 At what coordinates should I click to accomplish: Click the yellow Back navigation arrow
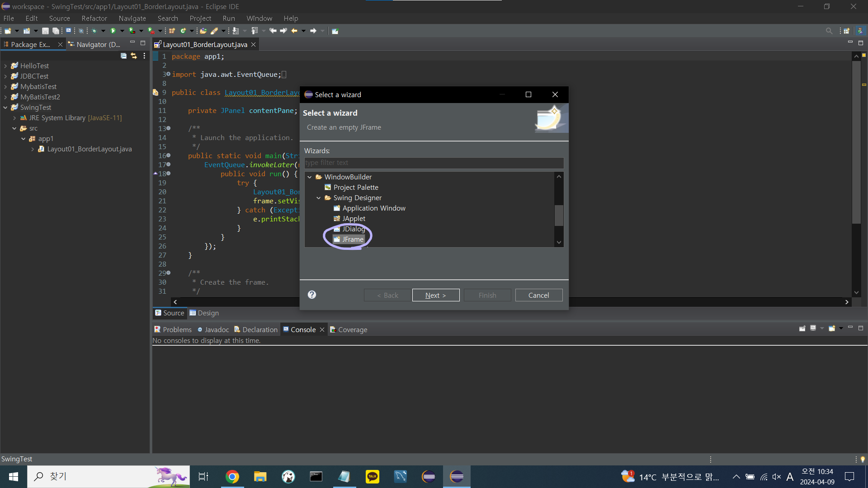(294, 31)
